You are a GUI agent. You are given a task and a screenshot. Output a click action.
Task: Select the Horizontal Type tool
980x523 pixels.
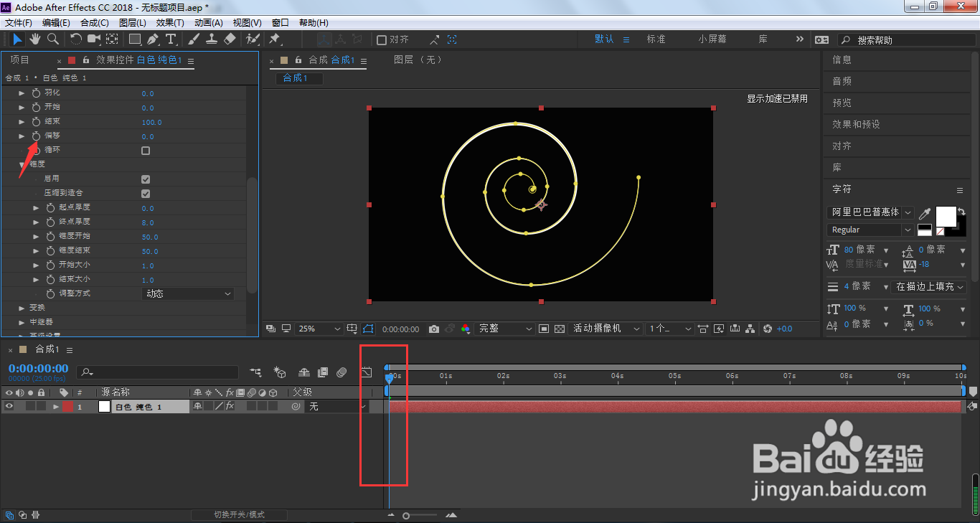tap(171, 39)
